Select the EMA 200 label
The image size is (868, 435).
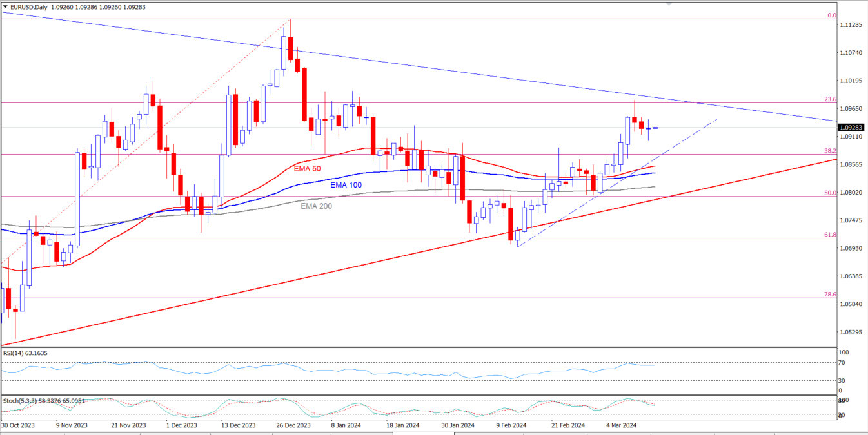(x=316, y=206)
